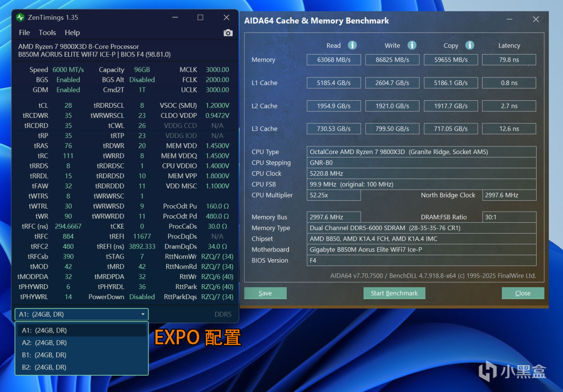
Task: Open the Help menu in ZenTimings
Action: tap(72, 33)
